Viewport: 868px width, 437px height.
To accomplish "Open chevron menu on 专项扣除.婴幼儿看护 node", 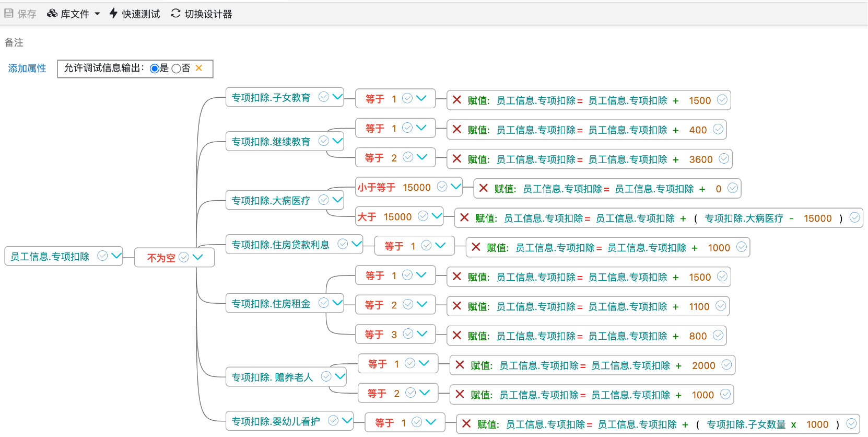I will pyautogui.click(x=347, y=420).
